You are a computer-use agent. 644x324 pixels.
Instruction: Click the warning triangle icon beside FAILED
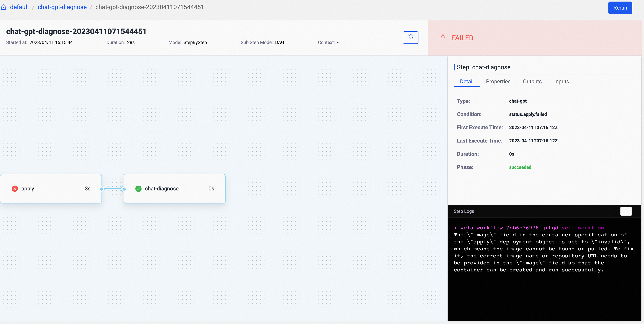coord(443,37)
